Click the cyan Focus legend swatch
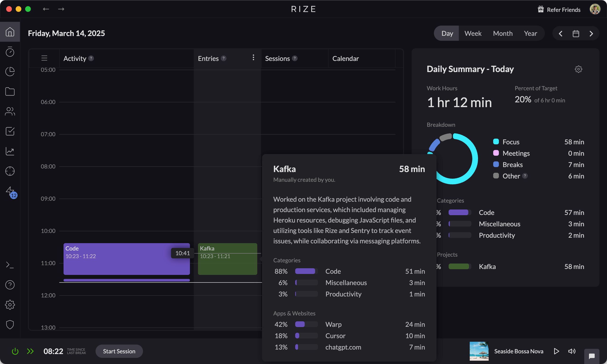The height and width of the screenshot is (364, 607). pos(496,141)
